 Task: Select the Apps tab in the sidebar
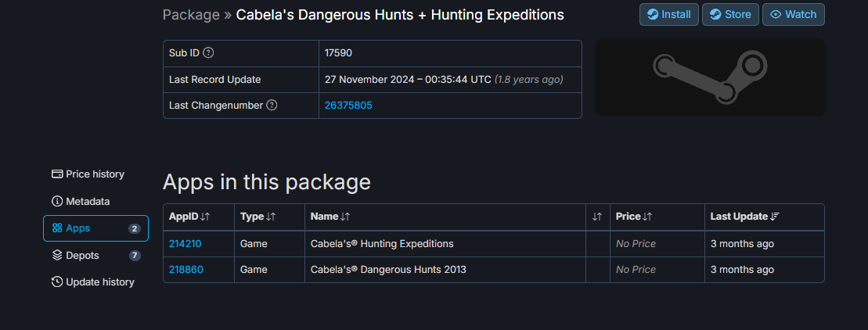(x=95, y=228)
